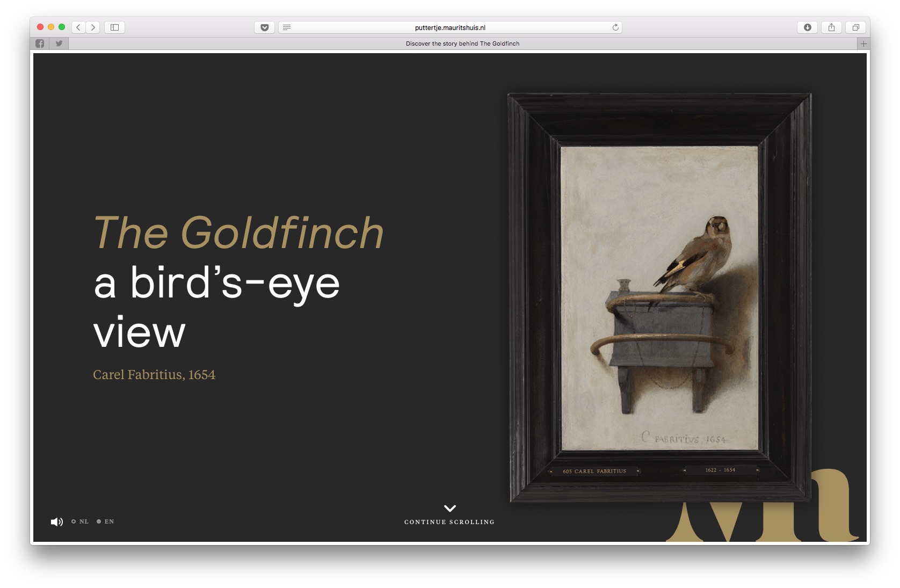This screenshot has height=588, width=900.
Task: Click the 'a bird's-eye view' heading
Action: pyautogui.click(x=217, y=307)
